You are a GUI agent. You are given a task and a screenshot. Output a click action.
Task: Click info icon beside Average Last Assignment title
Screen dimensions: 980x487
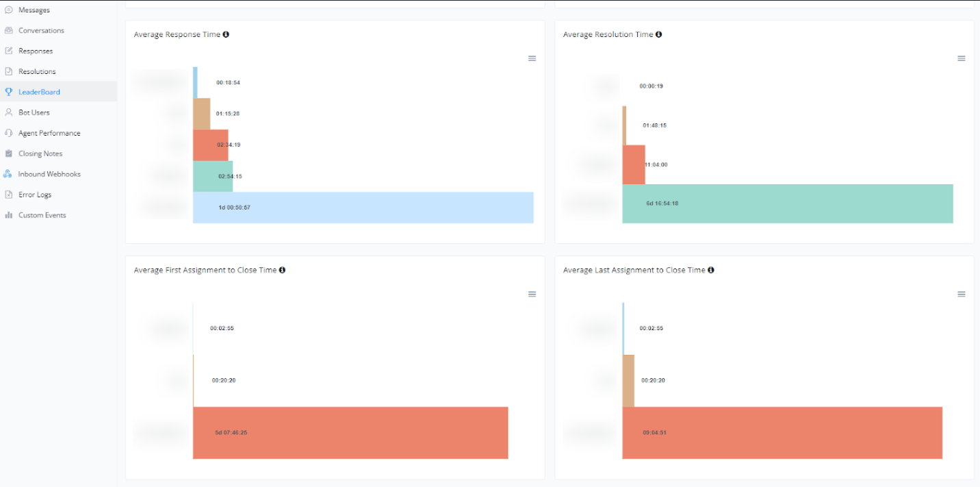710,270
